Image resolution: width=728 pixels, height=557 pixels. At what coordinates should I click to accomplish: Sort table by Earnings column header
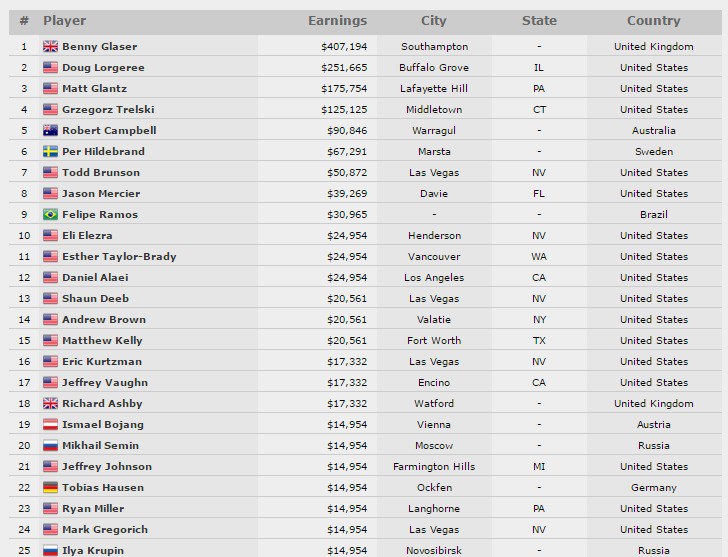click(337, 21)
